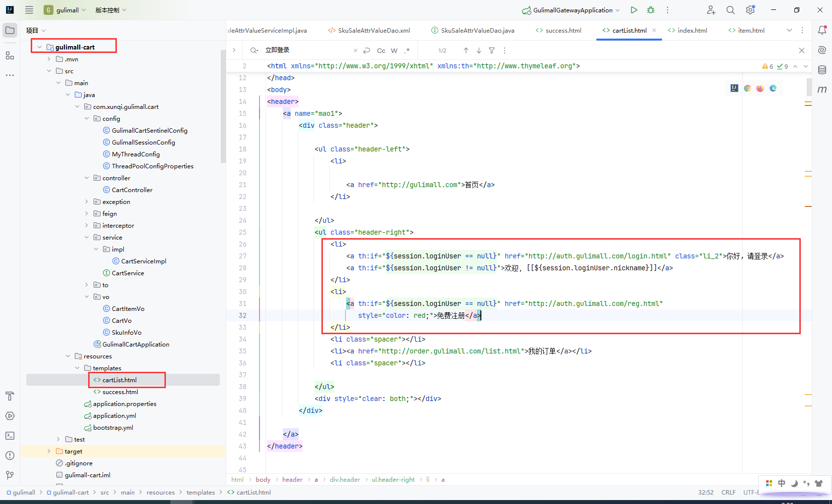Screen dimensions: 832x504
Task: Expand the exception package
Action: (87, 202)
